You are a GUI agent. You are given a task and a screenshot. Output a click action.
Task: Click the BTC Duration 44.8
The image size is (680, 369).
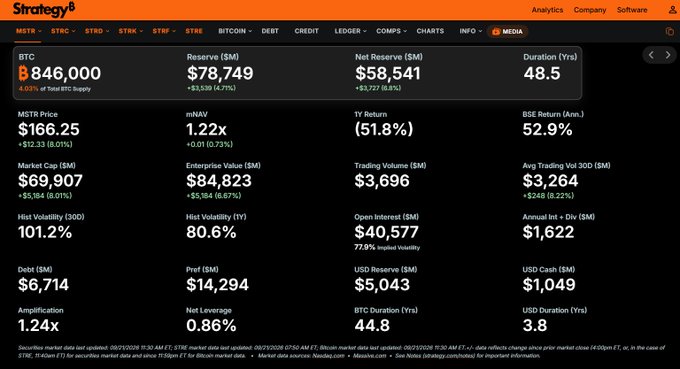click(x=372, y=325)
